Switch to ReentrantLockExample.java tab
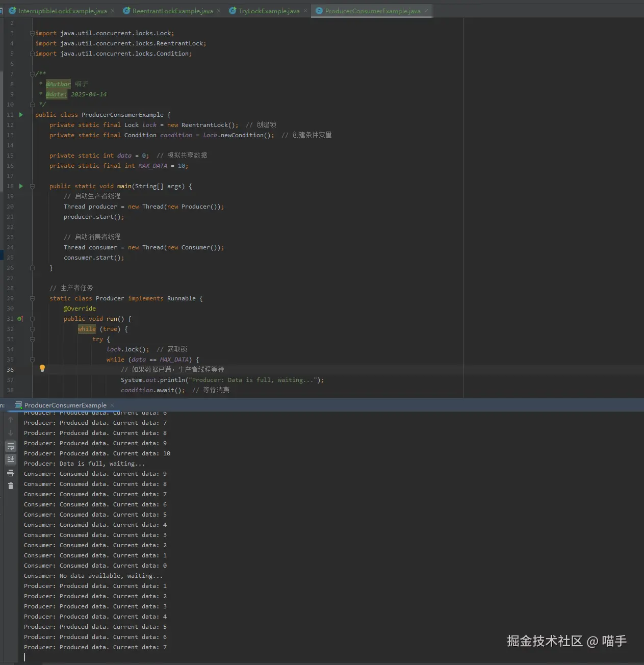The height and width of the screenshot is (665, 644). pyautogui.click(x=173, y=11)
